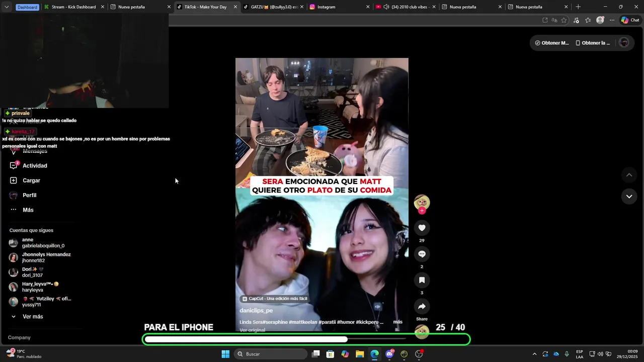
Task: Expand caption with más link
Action: [397, 322]
